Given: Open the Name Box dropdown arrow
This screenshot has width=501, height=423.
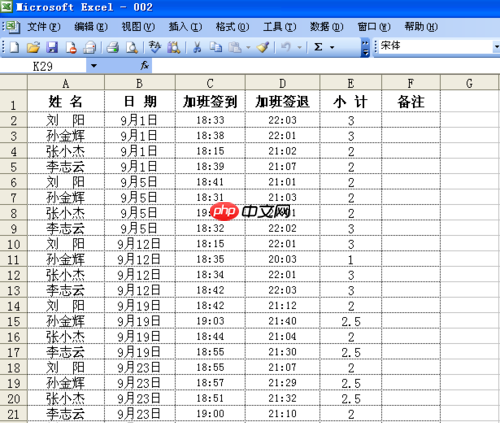Looking at the screenshot, I should click(94, 66).
